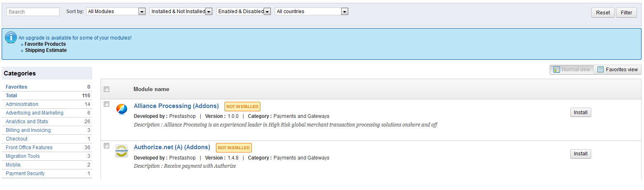Click the Filter button
Viewport: 644px width, 190px height.
[x=626, y=13]
